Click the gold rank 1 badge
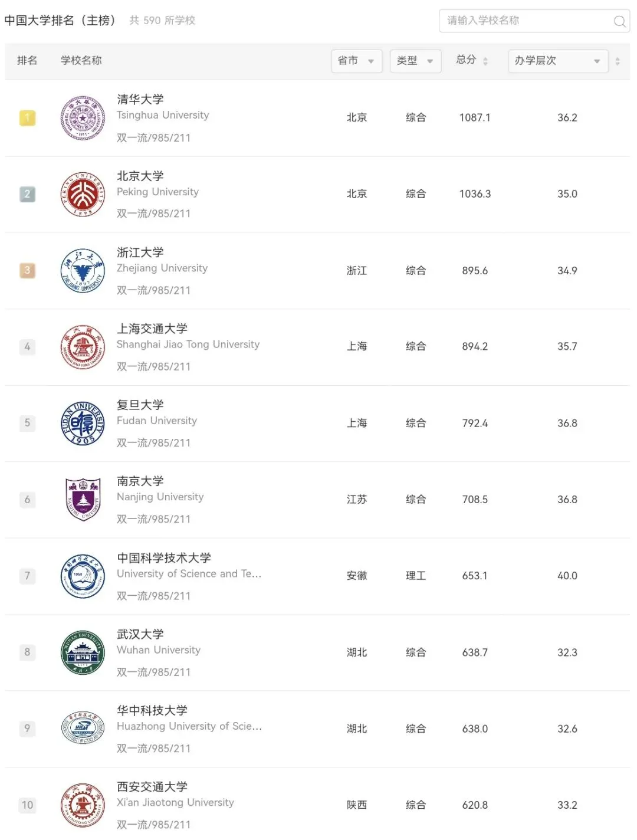The height and width of the screenshot is (840, 637). pos(27,118)
